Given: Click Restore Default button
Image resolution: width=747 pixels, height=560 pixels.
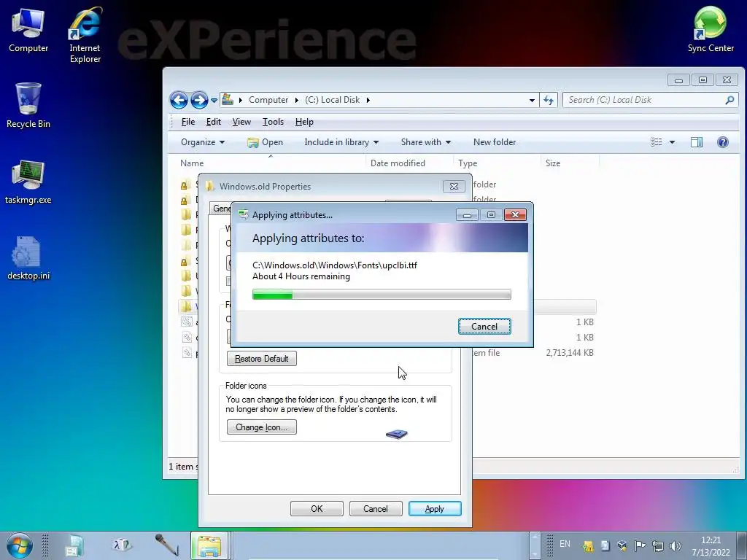Looking at the screenshot, I should pyautogui.click(x=262, y=359).
